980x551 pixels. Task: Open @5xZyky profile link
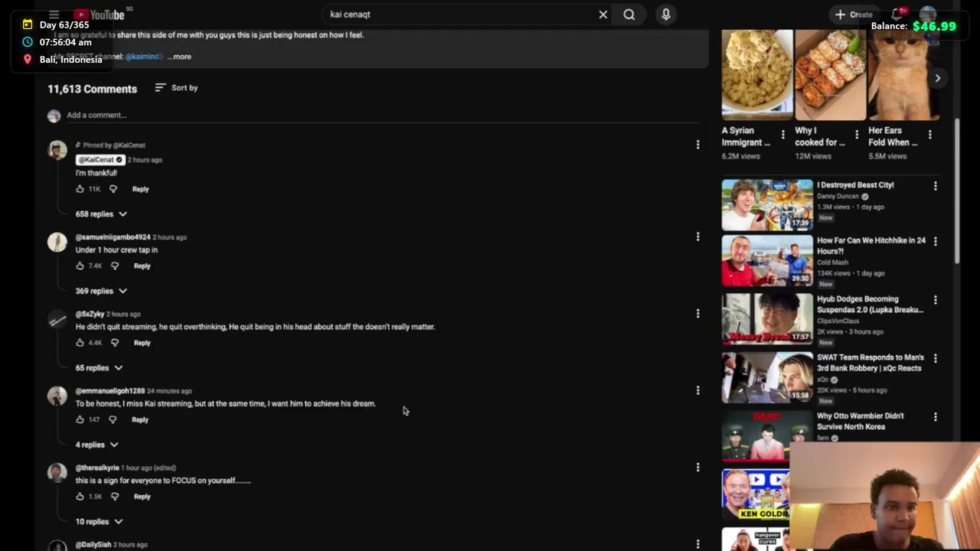tap(90, 315)
